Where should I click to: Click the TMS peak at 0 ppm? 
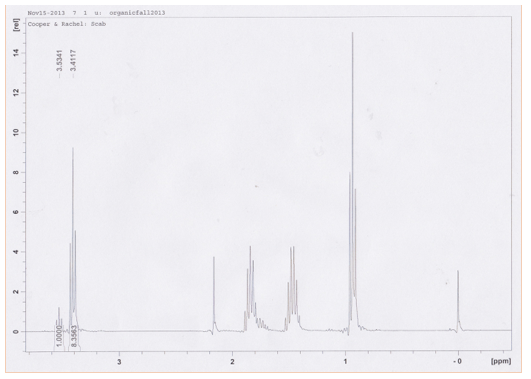pos(458,300)
